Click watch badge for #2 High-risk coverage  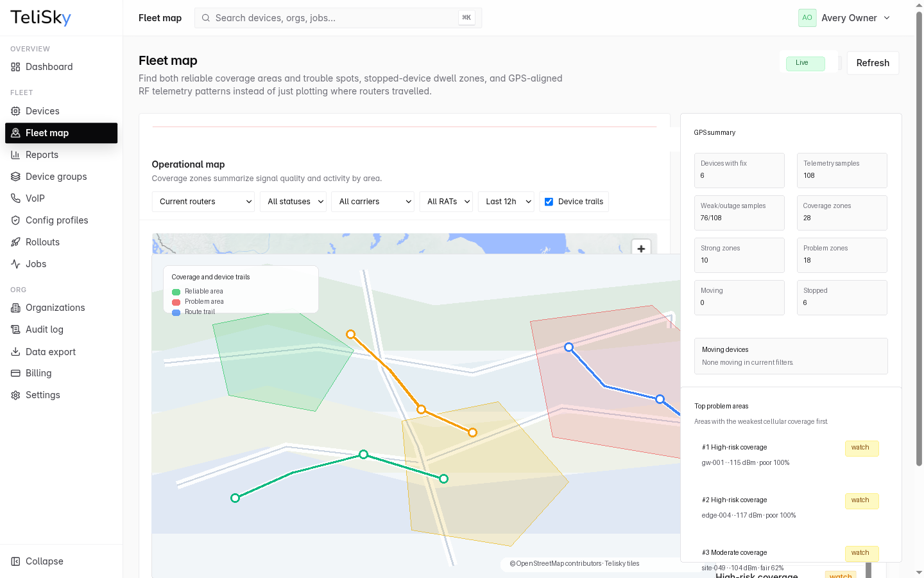click(x=861, y=500)
